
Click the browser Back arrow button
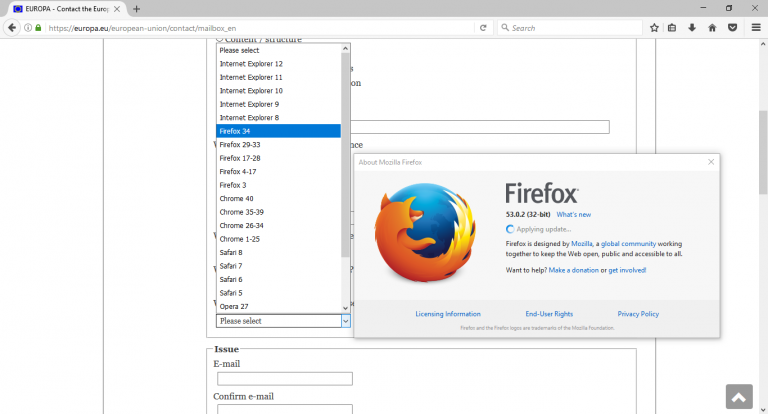tap(12, 28)
